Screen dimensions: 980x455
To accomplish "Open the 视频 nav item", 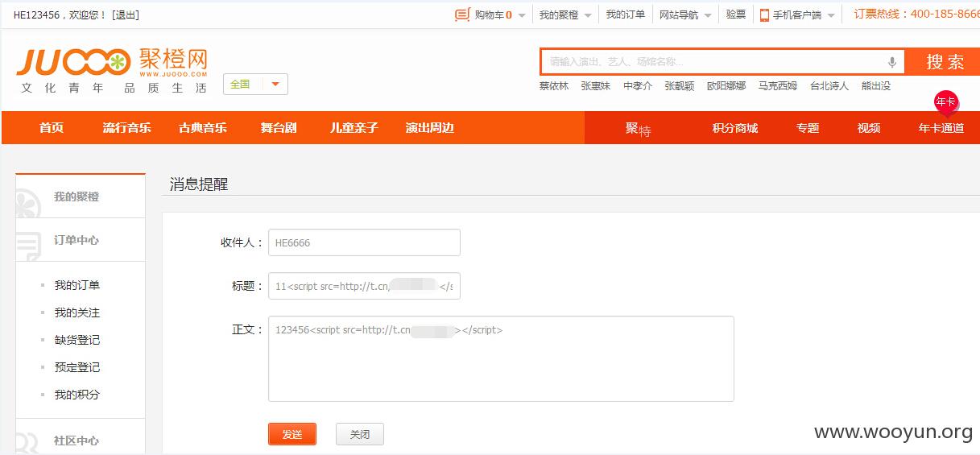I will point(869,128).
